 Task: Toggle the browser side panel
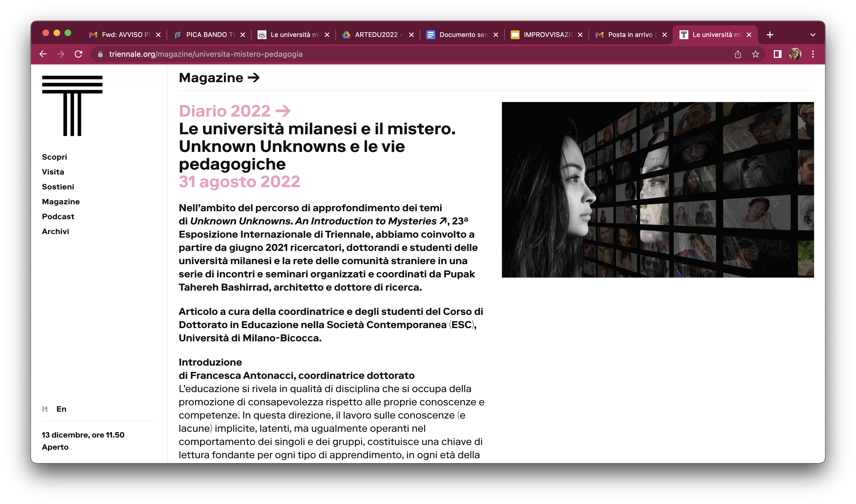pos(777,54)
